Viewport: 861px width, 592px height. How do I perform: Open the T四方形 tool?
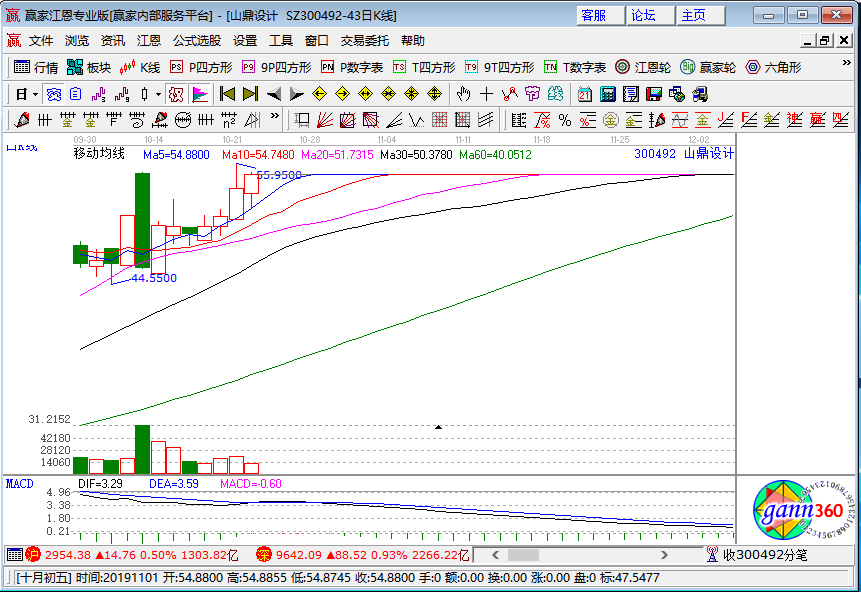pyautogui.click(x=424, y=67)
